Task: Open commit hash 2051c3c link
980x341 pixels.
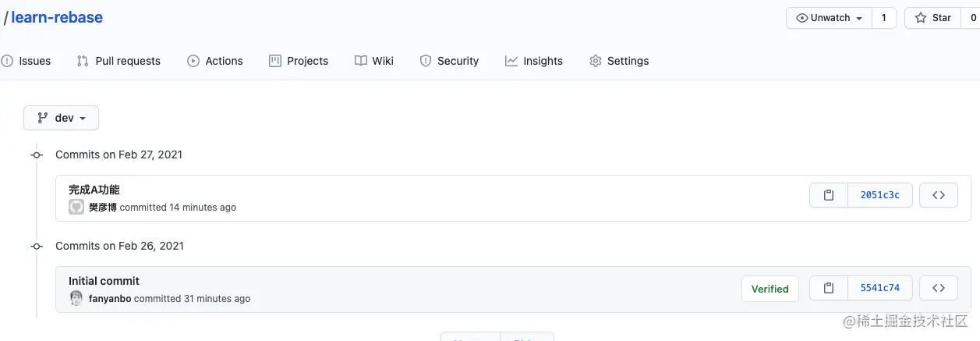Action: 880,195
